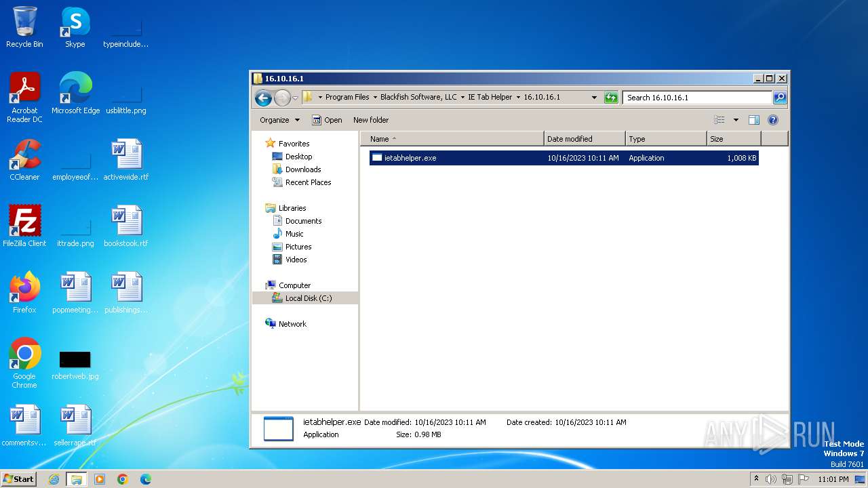Launch Chrome from taskbar
The image size is (868, 488).
[x=123, y=479]
